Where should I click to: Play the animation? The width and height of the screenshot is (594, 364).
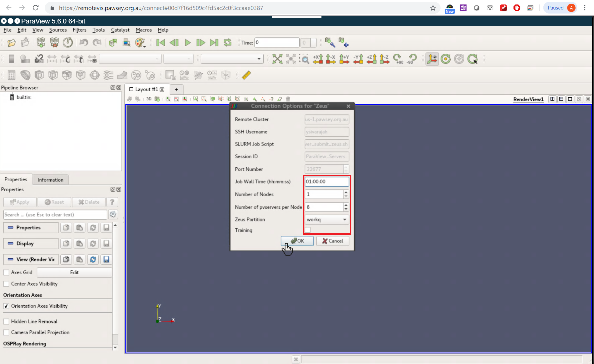188,43
